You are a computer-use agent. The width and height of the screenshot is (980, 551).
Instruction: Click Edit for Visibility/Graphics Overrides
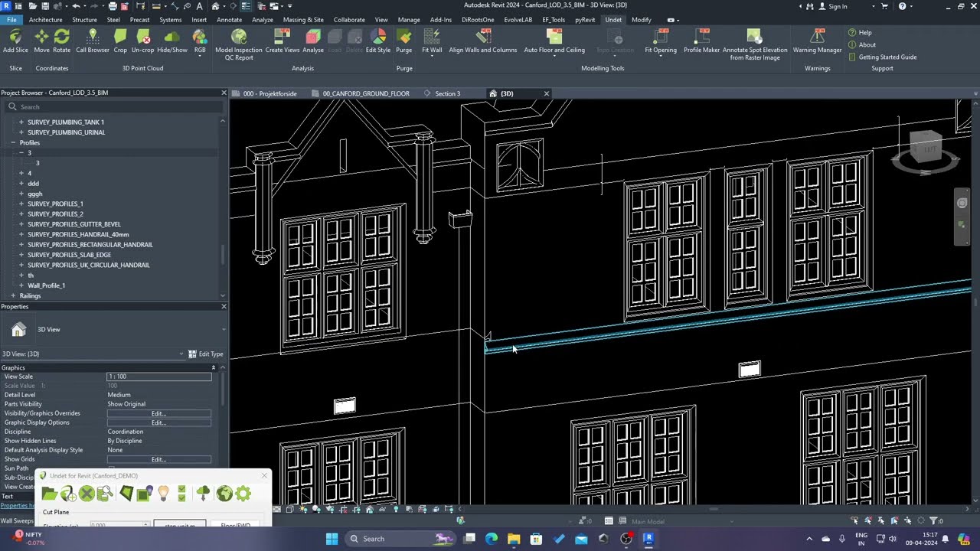point(158,413)
